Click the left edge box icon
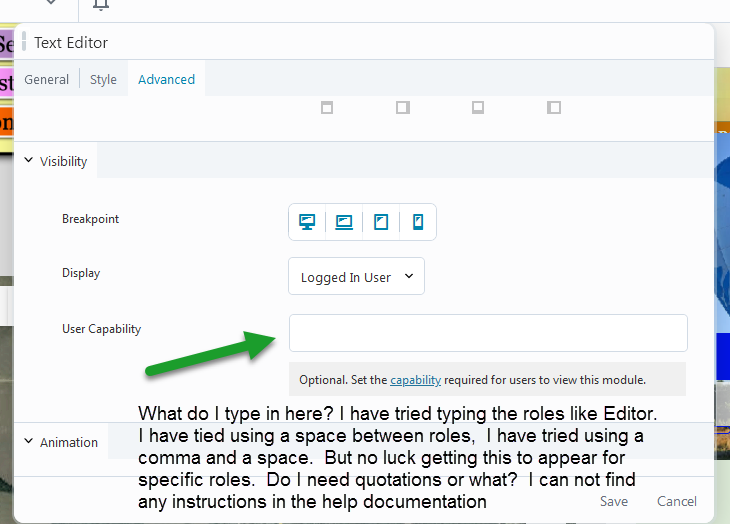The width and height of the screenshot is (730, 524). point(554,107)
